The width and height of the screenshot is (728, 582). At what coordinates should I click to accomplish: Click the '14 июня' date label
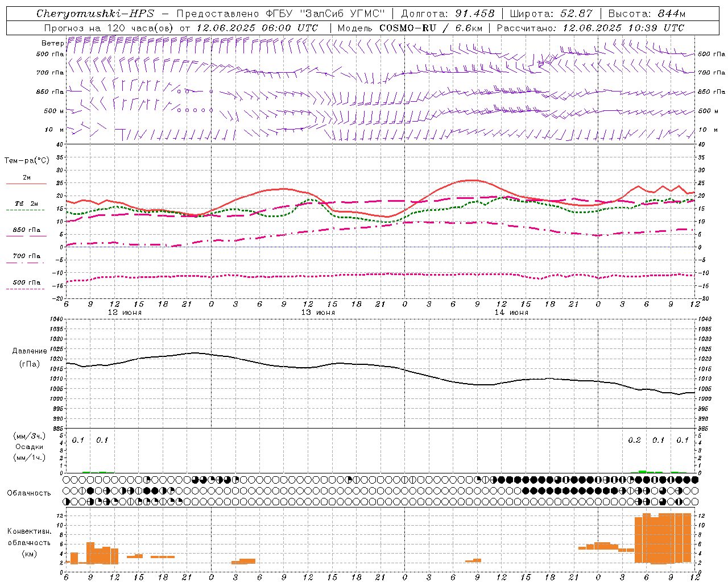(x=511, y=313)
